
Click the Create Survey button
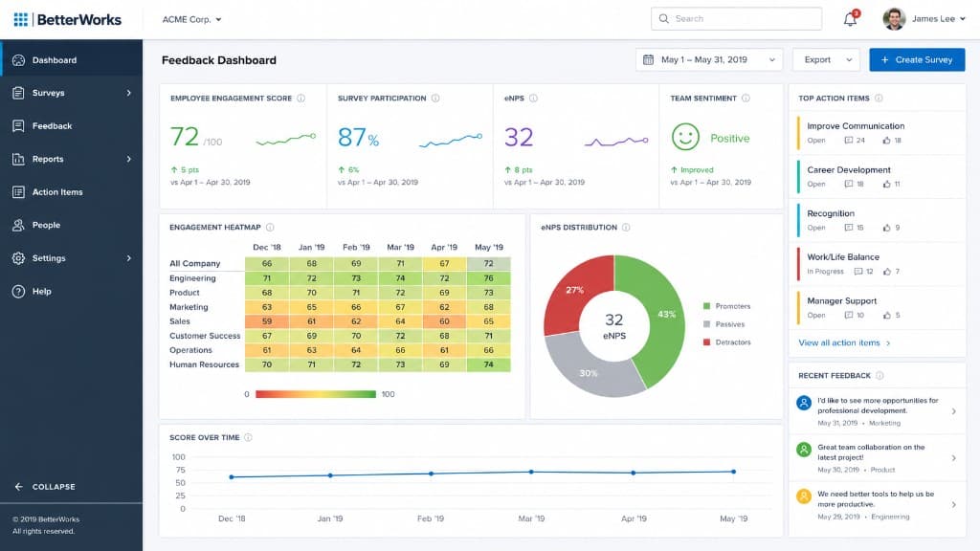[917, 60]
